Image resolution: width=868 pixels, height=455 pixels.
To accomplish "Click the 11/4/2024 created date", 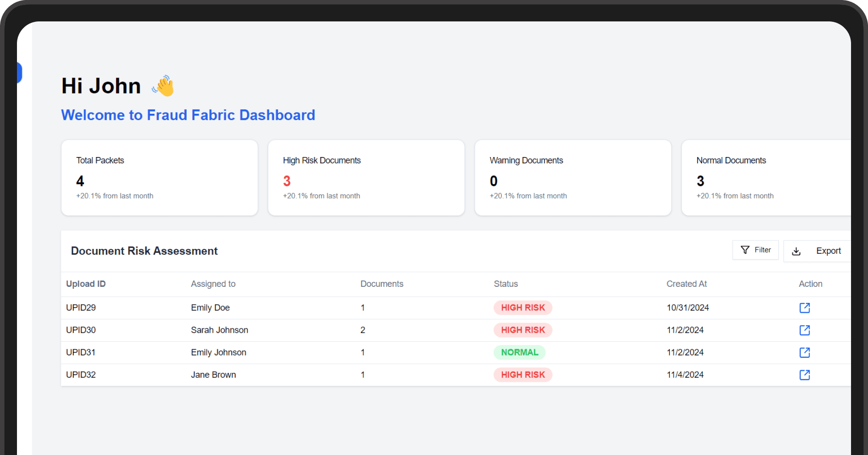I will pos(685,375).
